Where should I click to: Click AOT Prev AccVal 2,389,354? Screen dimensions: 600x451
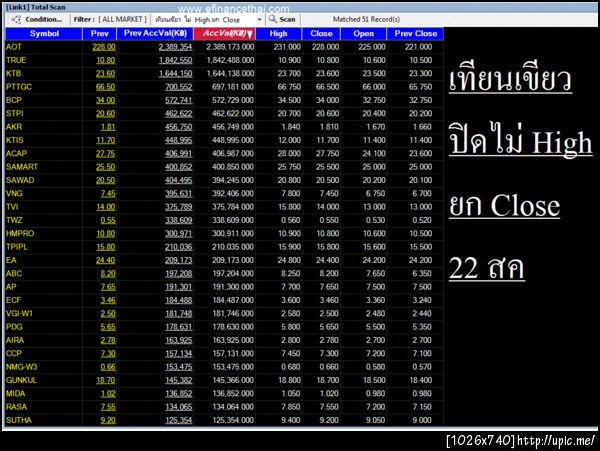pos(176,47)
